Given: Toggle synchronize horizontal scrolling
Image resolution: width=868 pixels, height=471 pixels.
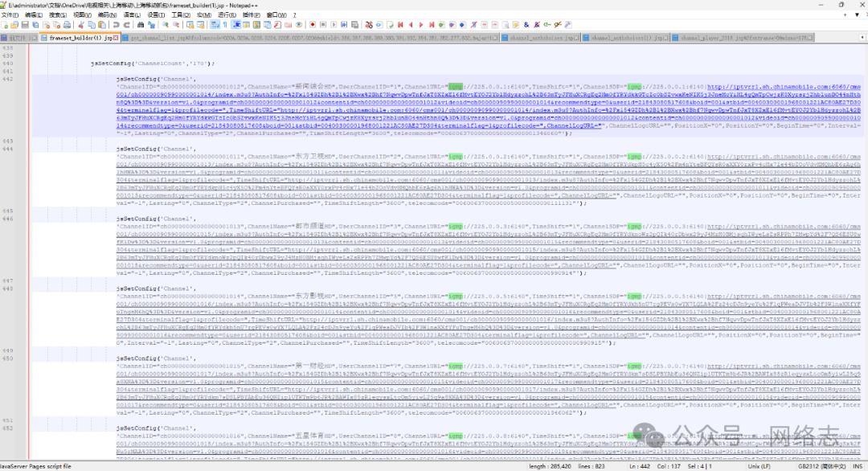Looking at the screenshot, I should 200,25.
